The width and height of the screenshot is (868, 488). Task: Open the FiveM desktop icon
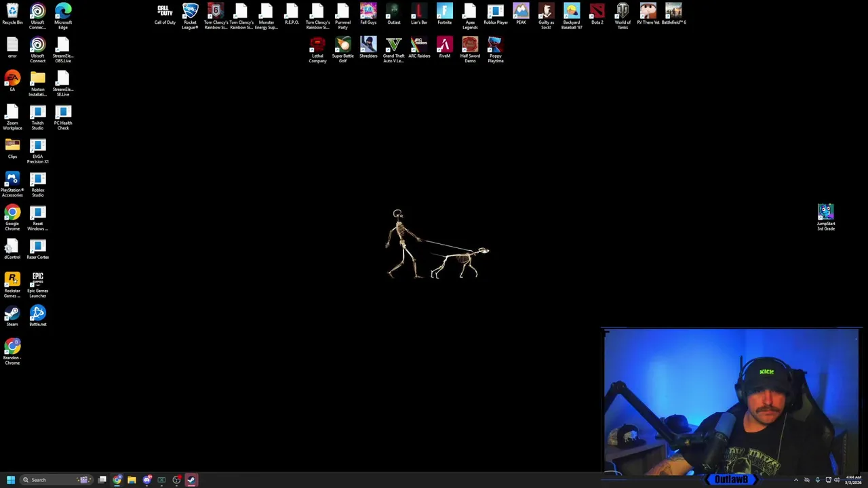point(444,48)
